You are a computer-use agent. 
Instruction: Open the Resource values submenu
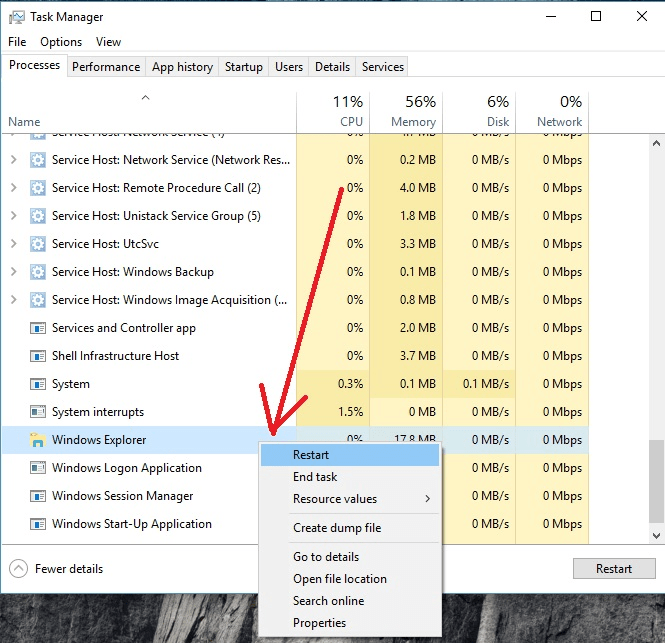click(350, 499)
